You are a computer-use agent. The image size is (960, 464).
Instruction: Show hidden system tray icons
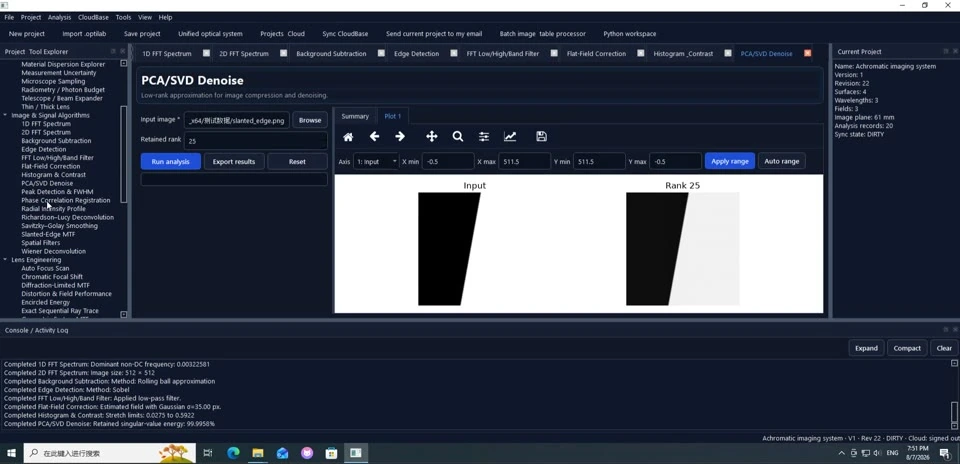(x=841, y=453)
